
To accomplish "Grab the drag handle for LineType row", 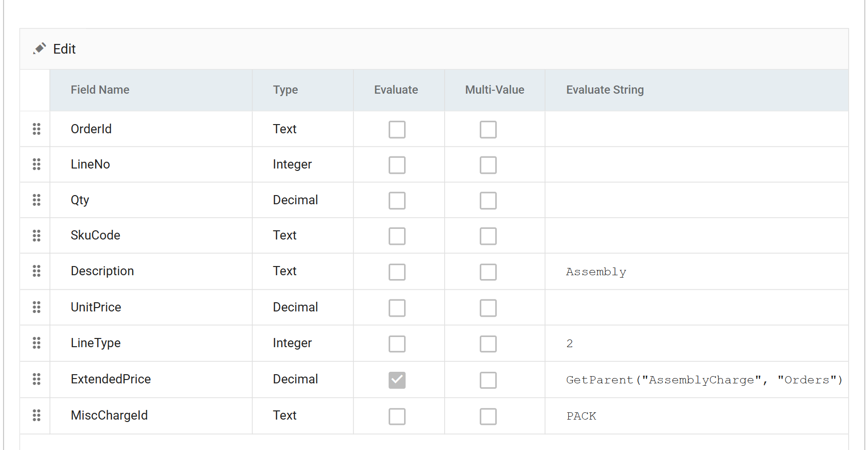I will point(36,343).
